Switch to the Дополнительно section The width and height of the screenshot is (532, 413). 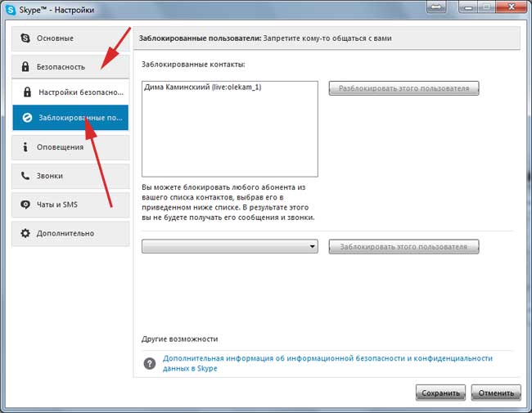70,233
